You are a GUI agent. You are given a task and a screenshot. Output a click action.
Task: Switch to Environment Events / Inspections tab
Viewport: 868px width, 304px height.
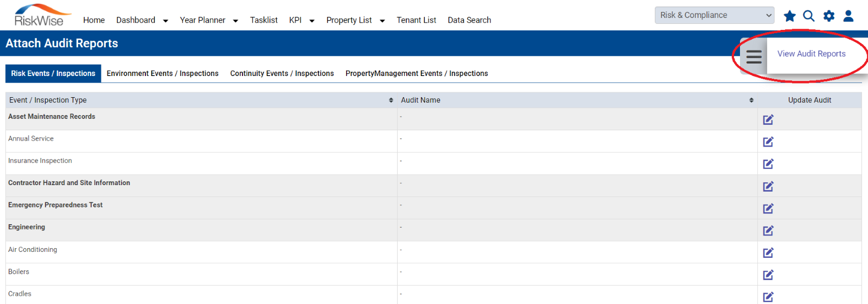coord(162,73)
